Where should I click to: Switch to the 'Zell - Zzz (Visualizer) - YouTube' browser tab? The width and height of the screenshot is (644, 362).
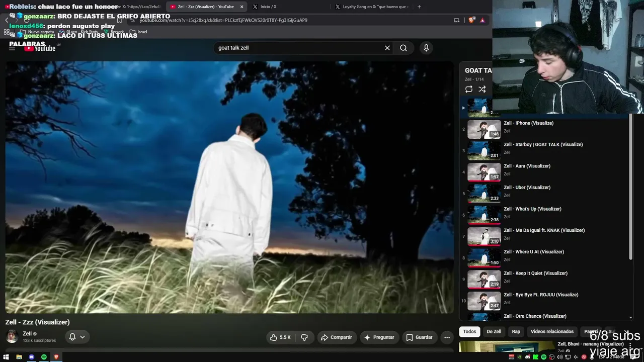[206, 7]
